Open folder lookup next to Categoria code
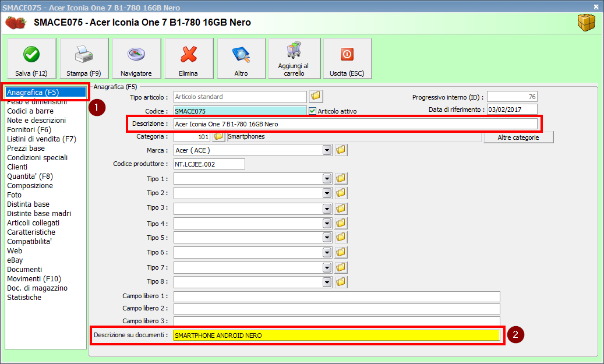This screenshot has width=604, height=364. 218,136
